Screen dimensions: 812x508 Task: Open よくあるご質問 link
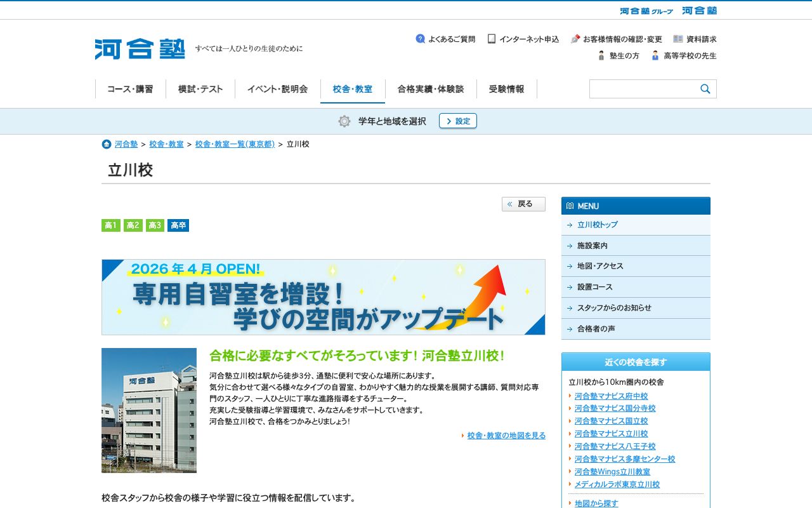click(452, 39)
